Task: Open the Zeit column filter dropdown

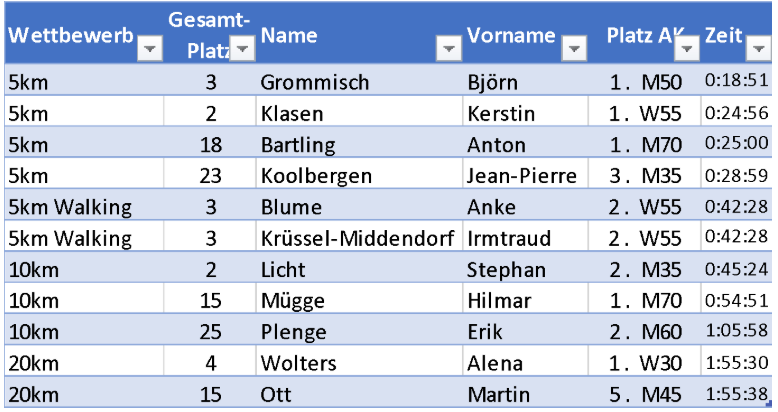Action: point(757,49)
